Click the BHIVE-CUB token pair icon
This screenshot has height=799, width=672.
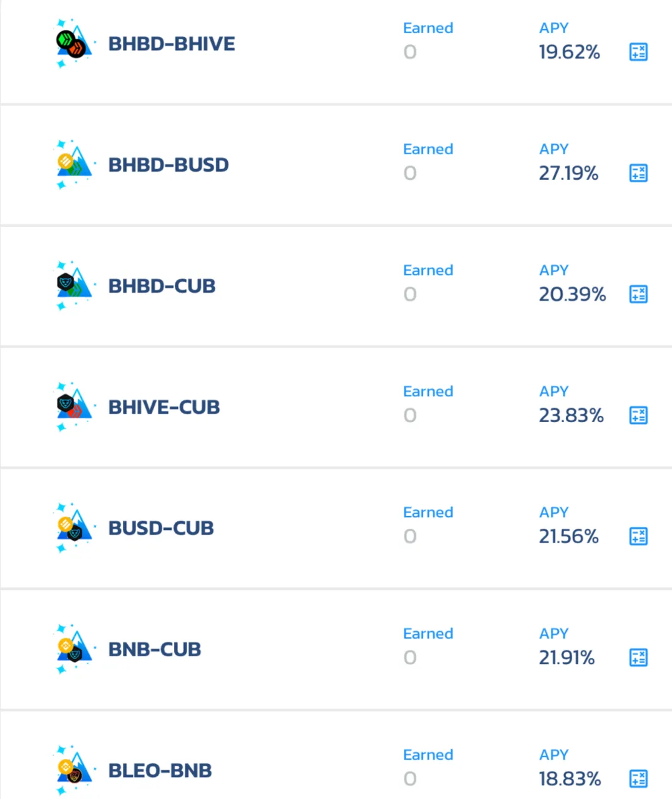74,407
